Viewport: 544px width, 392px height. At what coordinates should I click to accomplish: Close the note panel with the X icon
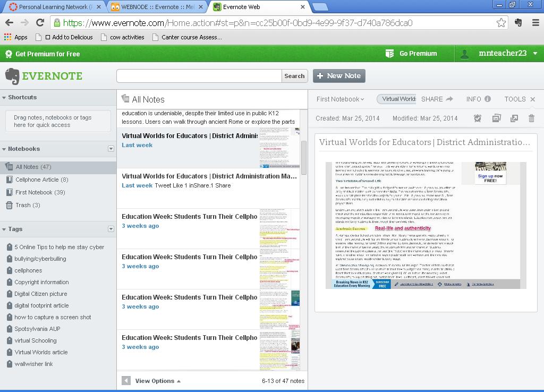532,99
